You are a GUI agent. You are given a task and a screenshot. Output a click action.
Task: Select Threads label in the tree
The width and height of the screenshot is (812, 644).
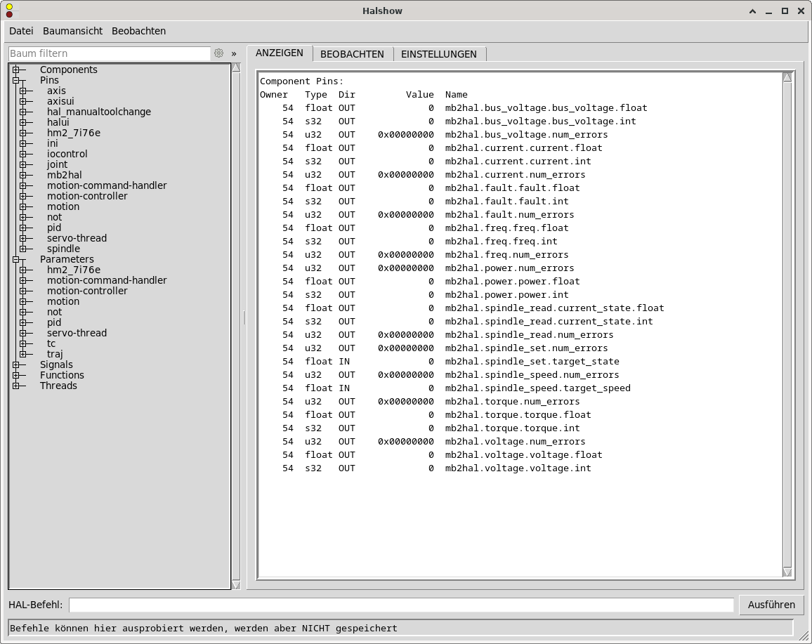[58, 386]
